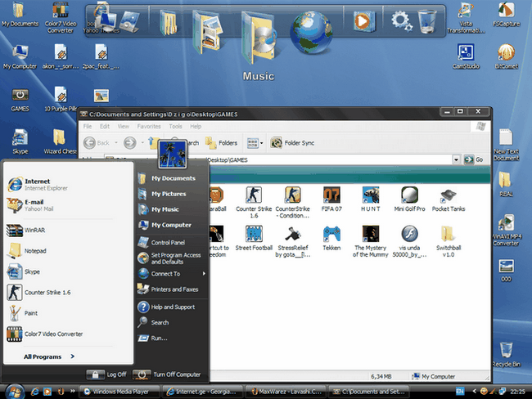Open the HUNT game icon
The width and height of the screenshot is (532, 399).
371,199
